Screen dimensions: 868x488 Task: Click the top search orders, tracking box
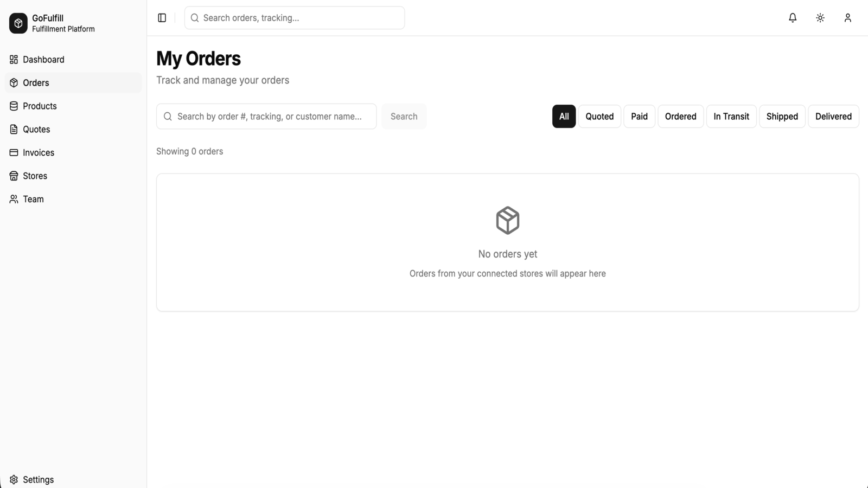[295, 18]
